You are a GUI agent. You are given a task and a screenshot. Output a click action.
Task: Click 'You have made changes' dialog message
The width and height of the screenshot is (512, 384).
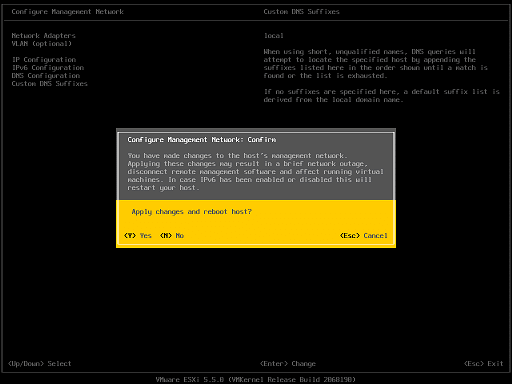[x=255, y=172]
